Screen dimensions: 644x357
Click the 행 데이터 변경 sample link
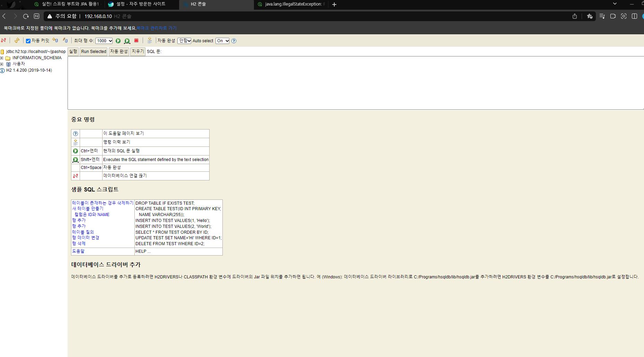tap(86, 238)
